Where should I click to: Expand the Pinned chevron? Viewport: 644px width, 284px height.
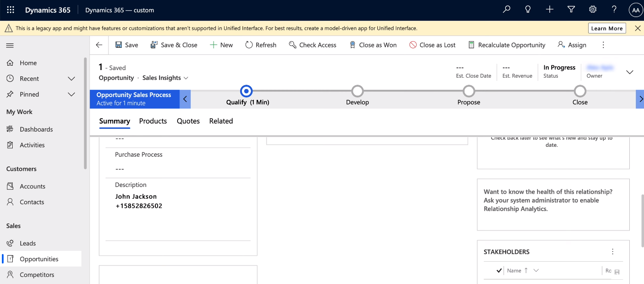72,94
